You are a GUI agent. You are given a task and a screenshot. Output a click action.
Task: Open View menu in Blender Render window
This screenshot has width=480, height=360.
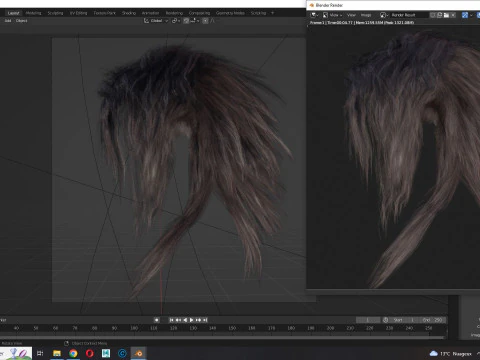coord(351,15)
